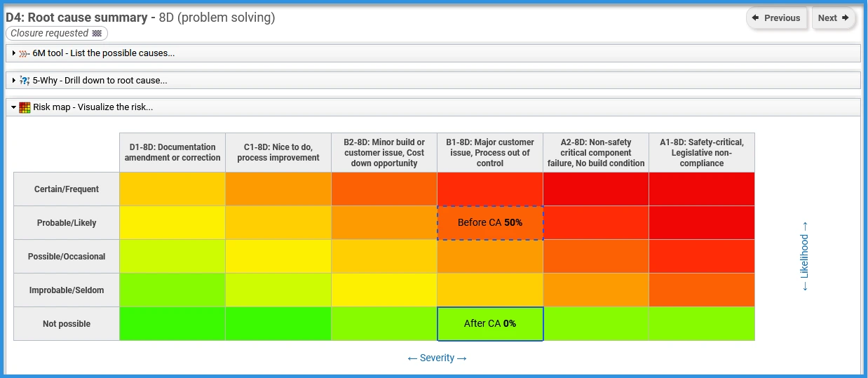Go to the Previous step
The image size is (868, 378).
tap(776, 18)
